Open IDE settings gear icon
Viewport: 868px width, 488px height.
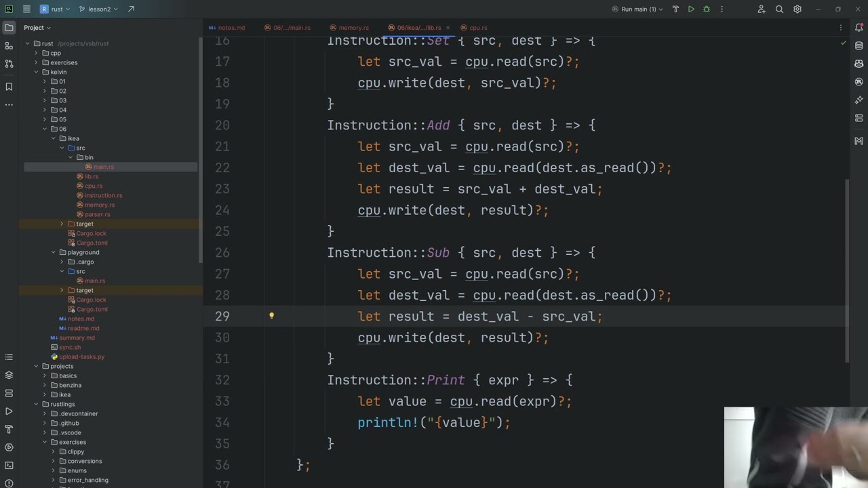pos(797,9)
